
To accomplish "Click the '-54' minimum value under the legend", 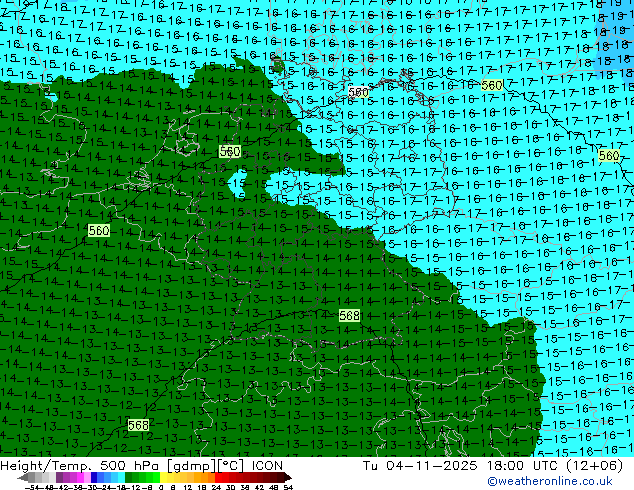I will click(x=32, y=487).
